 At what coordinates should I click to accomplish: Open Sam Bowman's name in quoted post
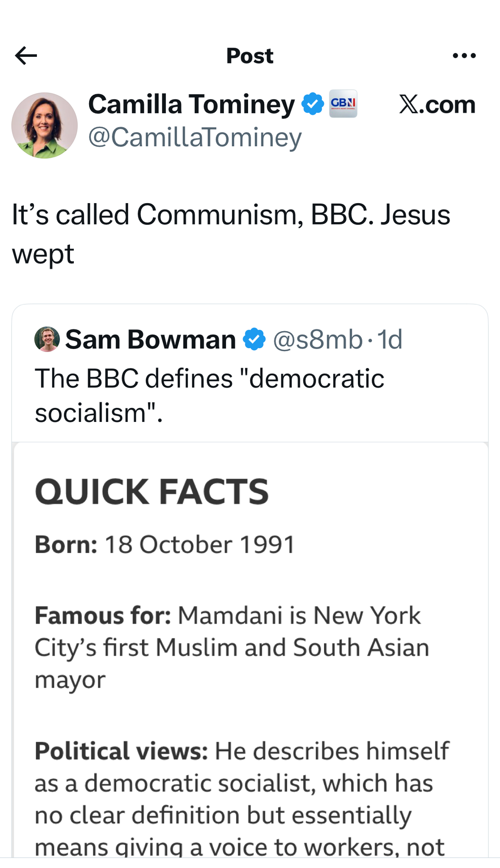point(150,339)
